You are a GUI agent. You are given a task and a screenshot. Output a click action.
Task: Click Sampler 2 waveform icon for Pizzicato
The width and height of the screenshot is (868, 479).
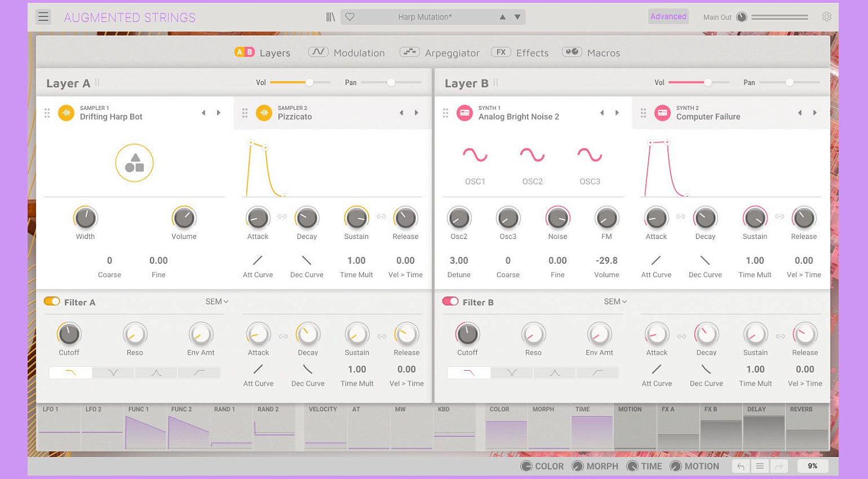[x=264, y=113]
